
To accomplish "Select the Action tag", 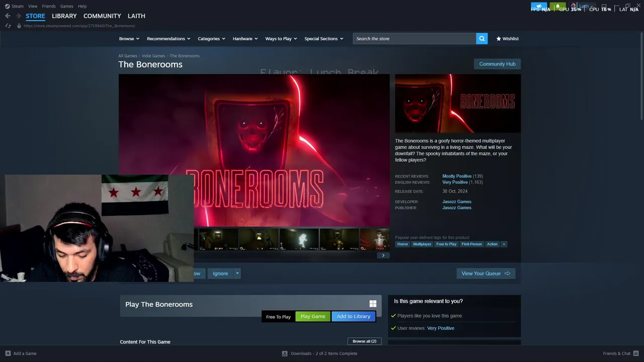I will pos(492,244).
